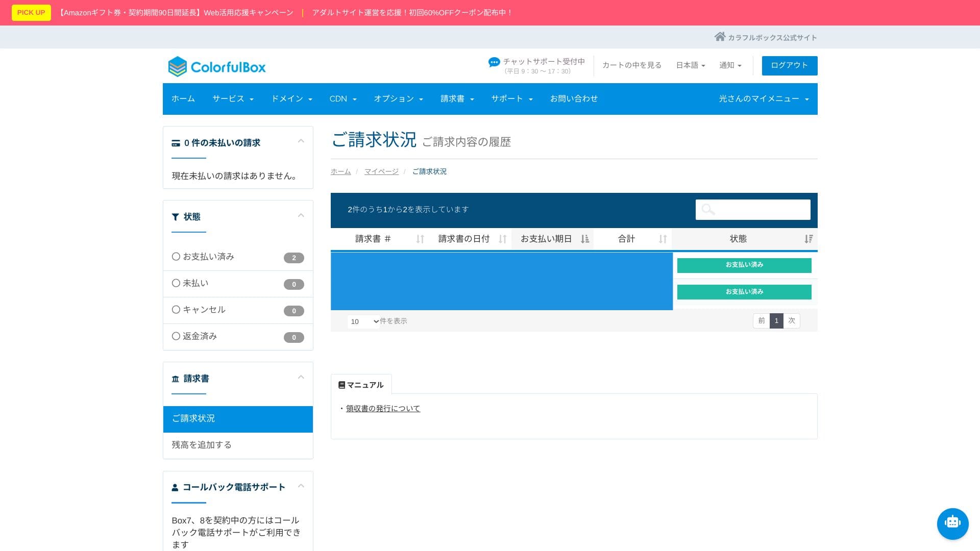Viewport: 980px width, 551px height.
Task: Sort by invoice number column arrows
Action: click(420, 239)
